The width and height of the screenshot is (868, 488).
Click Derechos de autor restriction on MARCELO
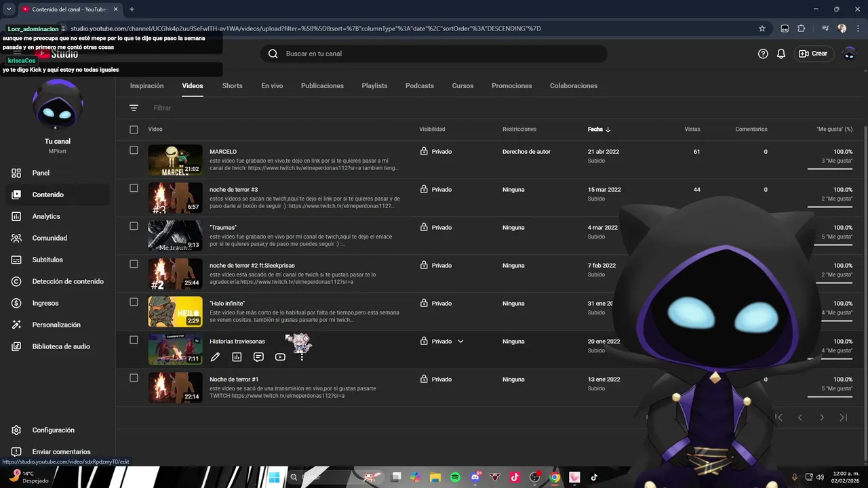click(526, 152)
